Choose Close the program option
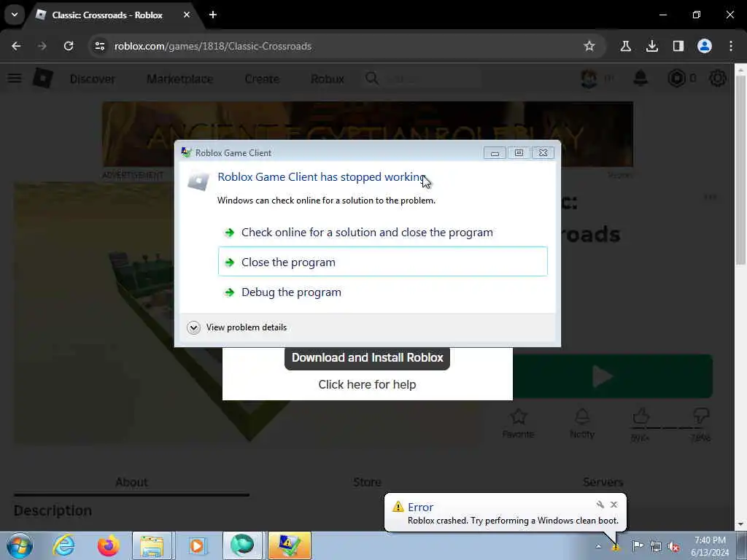The width and height of the screenshot is (747, 560). click(x=382, y=262)
